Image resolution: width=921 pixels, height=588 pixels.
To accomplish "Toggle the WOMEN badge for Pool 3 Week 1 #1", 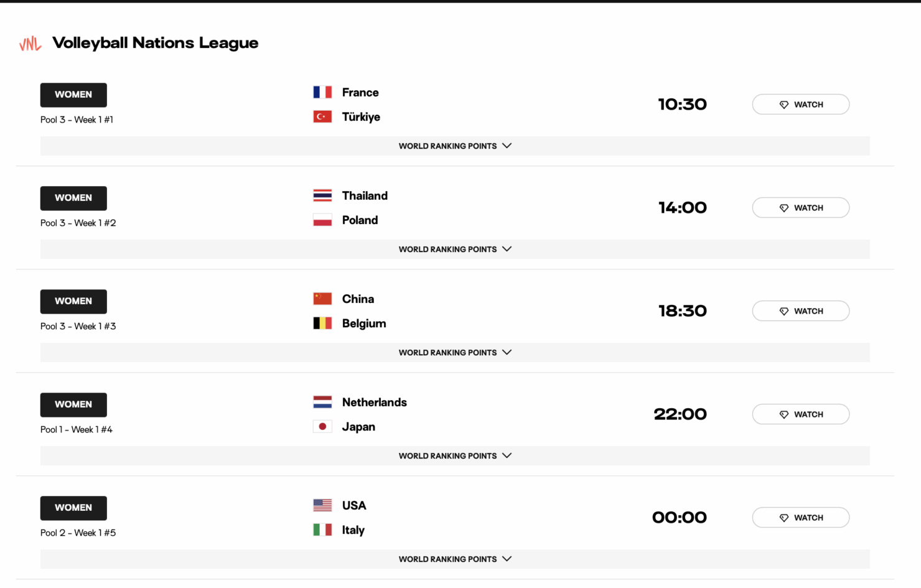I will click(x=73, y=95).
